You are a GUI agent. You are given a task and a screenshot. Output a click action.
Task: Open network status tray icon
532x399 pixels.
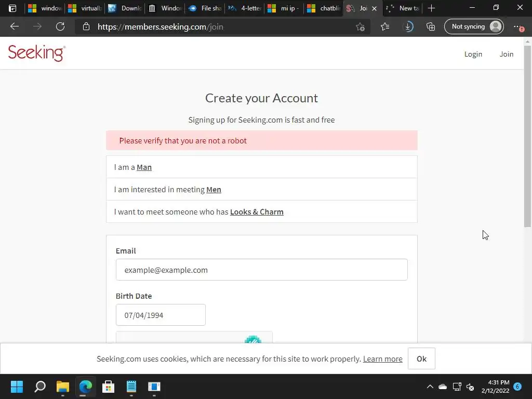click(457, 387)
